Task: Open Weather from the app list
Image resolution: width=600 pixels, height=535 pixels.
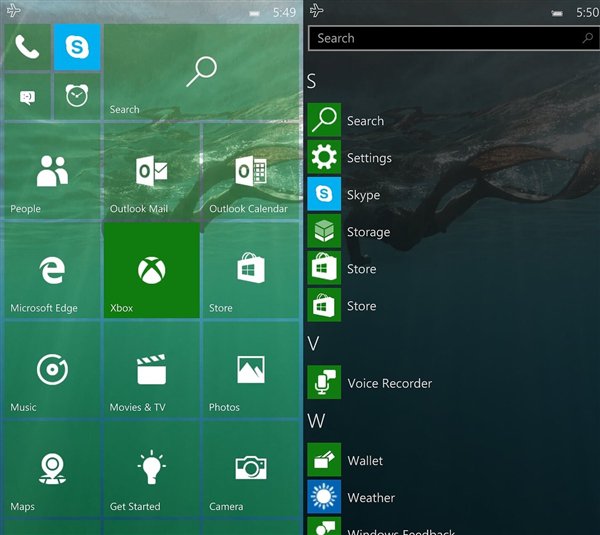Action: coord(370,497)
